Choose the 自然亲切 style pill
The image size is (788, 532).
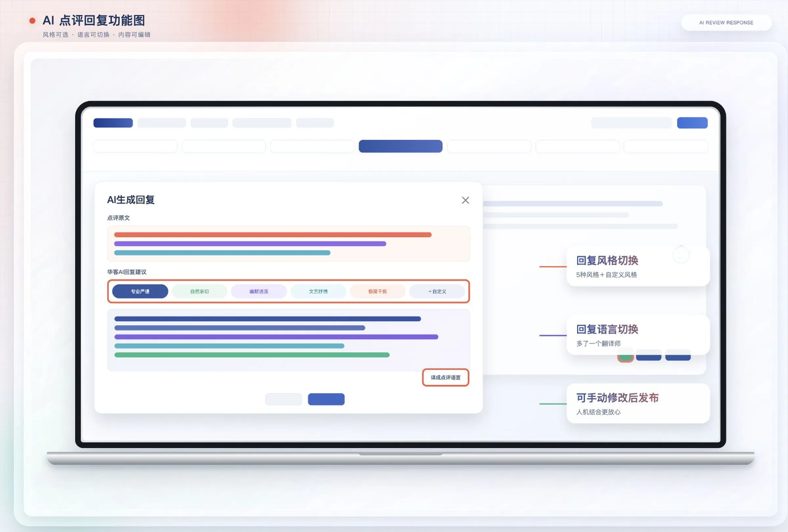tap(199, 291)
